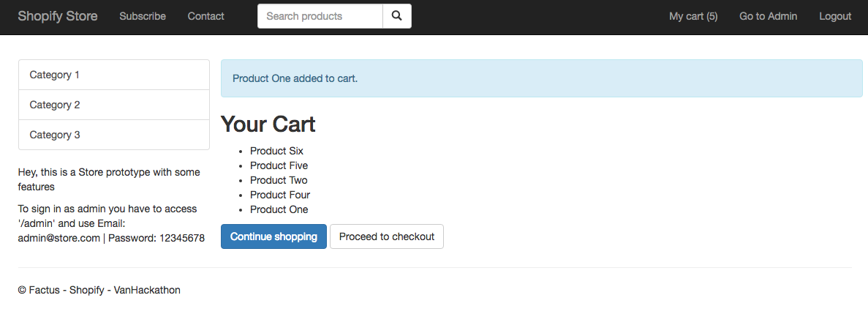
Task: Log out using the Logout link
Action: [835, 16]
